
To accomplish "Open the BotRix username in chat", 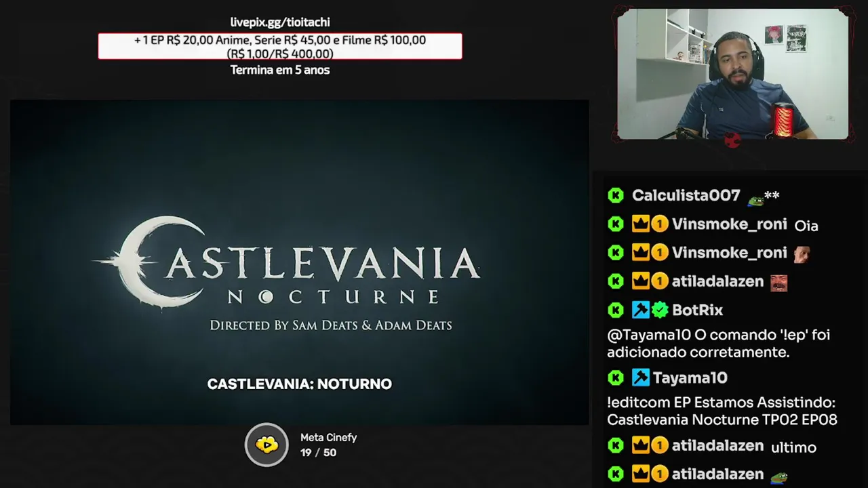I will [697, 310].
